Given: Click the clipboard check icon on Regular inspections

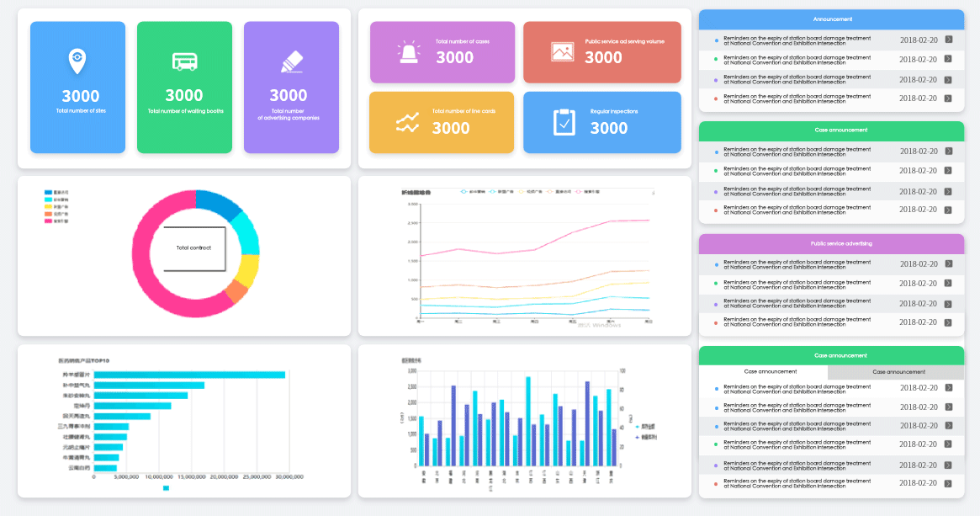Looking at the screenshot, I should [x=564, y=122].
